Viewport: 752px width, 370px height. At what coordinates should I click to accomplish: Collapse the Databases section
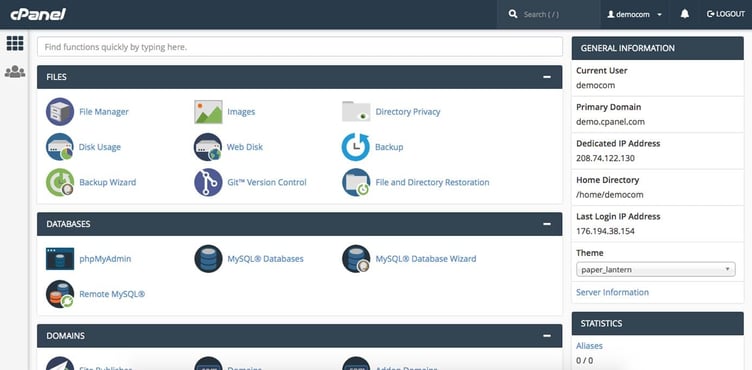[x=547, y=224]
